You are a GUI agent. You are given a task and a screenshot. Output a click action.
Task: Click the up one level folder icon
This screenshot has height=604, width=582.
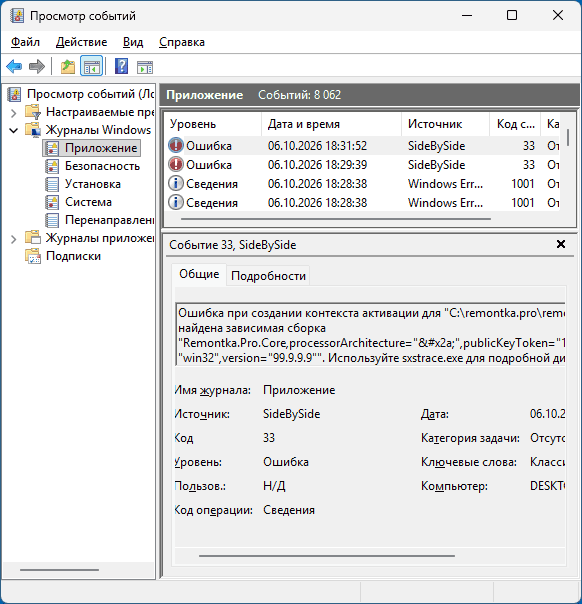pyautogui.click(x=68, y=67)
